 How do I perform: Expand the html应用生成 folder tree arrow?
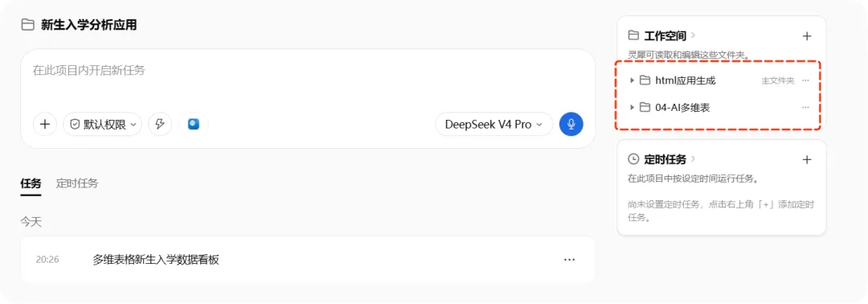[x=633, y=80]
